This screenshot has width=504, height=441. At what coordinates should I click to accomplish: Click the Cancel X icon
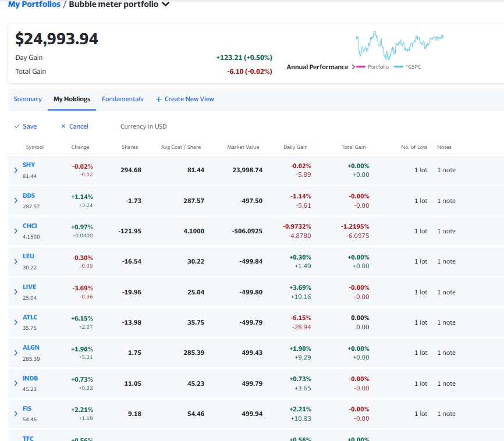pos(63,126)
